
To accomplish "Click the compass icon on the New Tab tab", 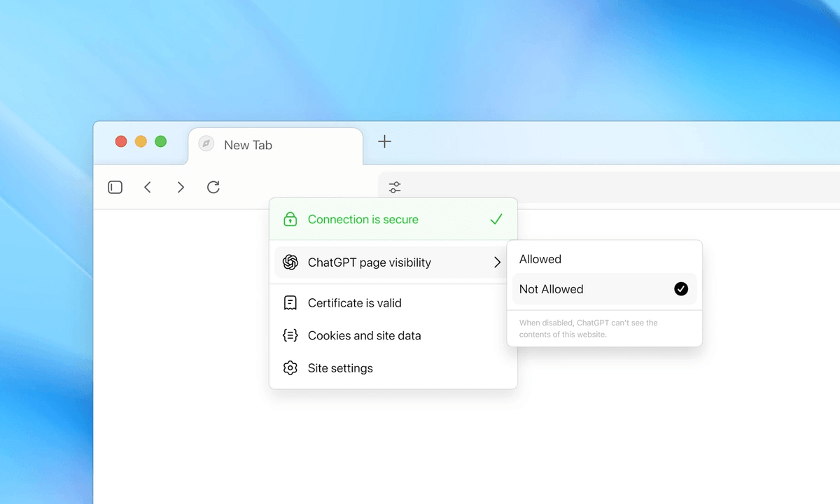I will [x=205, y=144].
